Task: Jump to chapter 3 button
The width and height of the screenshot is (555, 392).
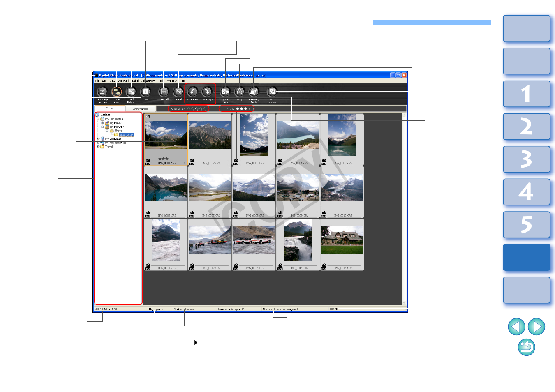Action: pyautogui.click(x=527, y=159)
